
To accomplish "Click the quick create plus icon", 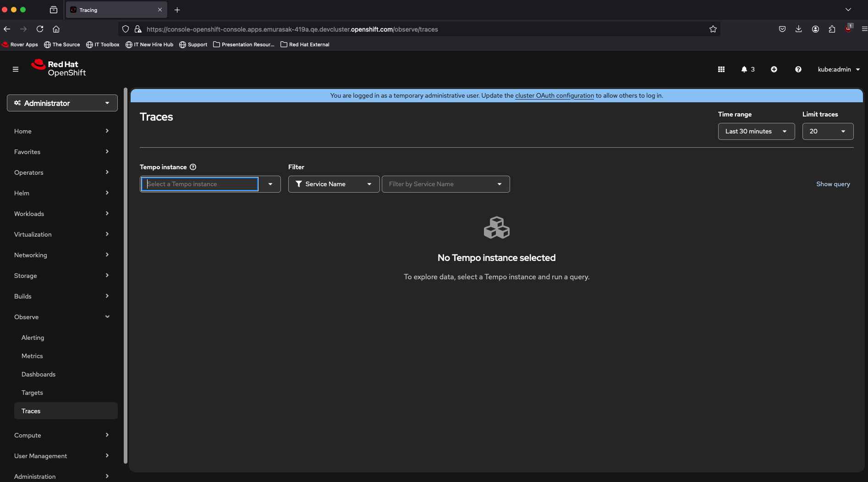I will 774,69.
